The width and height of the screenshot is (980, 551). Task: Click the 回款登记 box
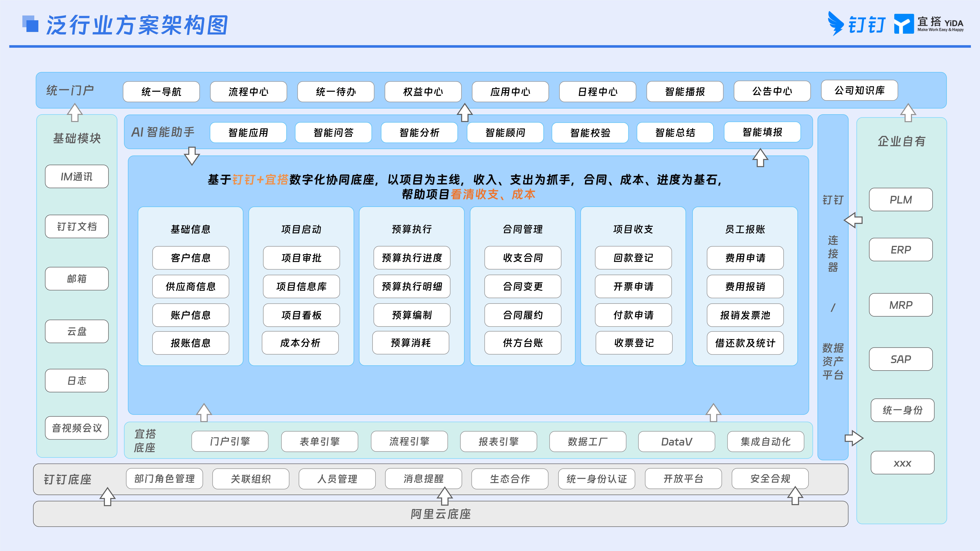633,258
